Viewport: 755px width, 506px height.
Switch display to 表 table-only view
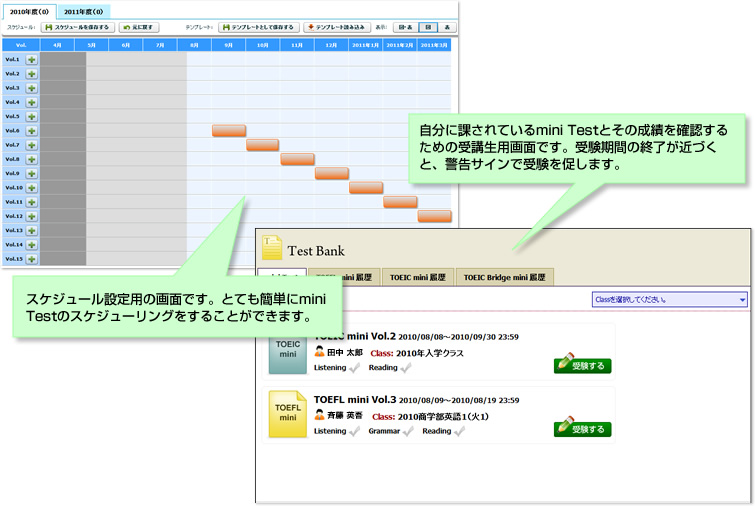click(x=447, y=27)
